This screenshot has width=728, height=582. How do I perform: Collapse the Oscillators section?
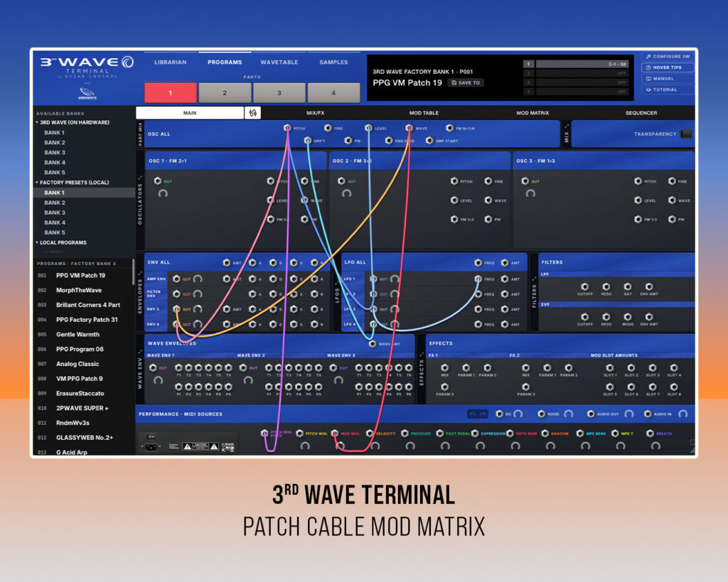point(140,178)
